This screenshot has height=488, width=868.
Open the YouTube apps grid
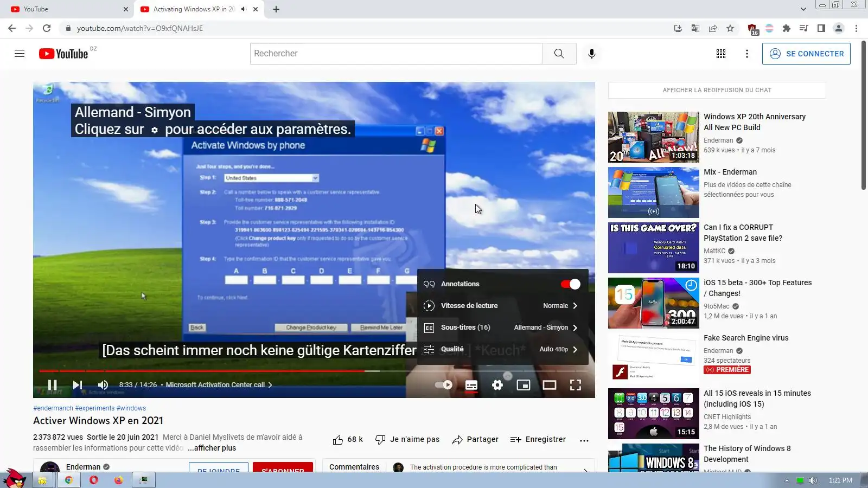721,54
